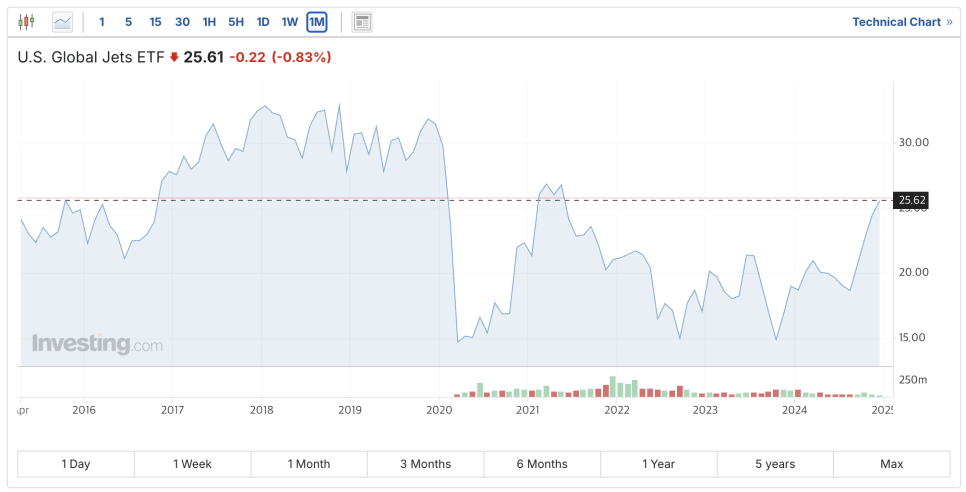
Task: Show the 1 Year range
Action: tap(659, 464)
